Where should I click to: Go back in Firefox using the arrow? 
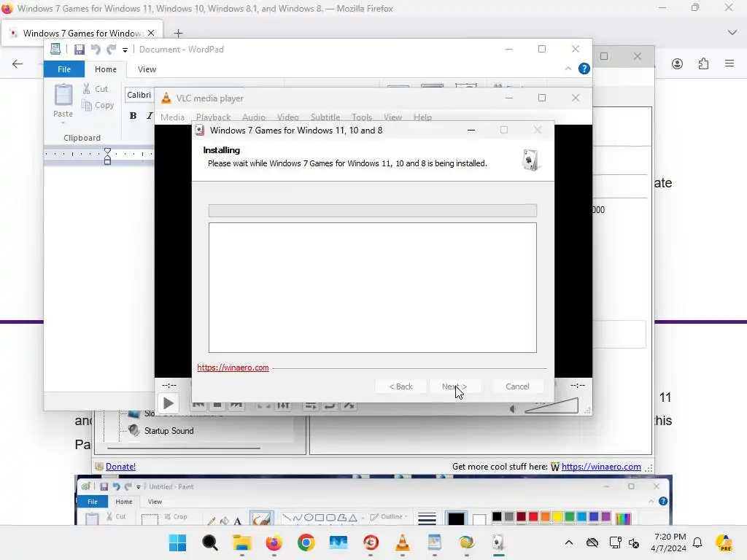coord(18,64)
